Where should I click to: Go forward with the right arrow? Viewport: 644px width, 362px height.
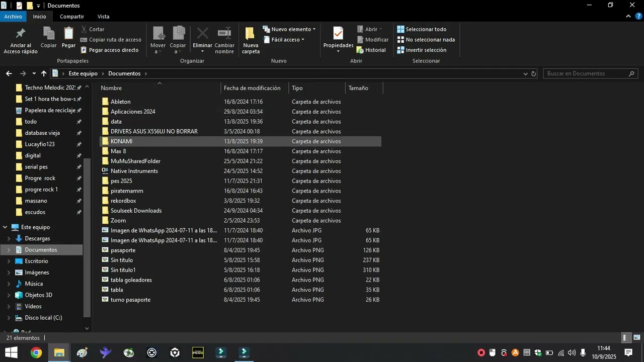click(23, 73)
